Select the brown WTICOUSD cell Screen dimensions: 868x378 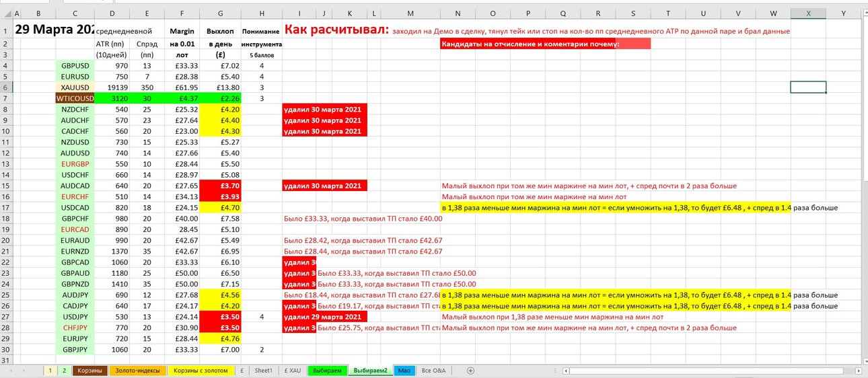point(75,98)
